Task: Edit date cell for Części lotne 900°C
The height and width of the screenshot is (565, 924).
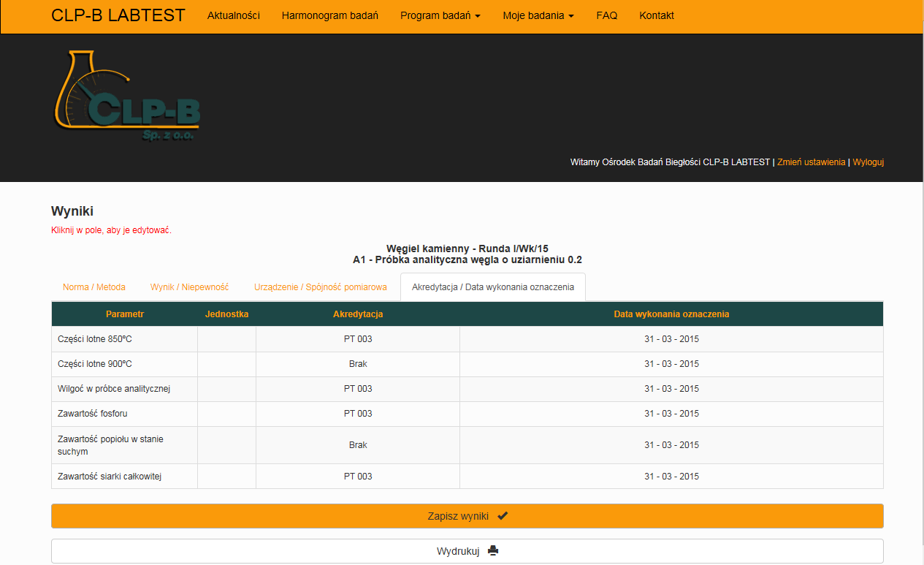Action: (x=671, y=364)
